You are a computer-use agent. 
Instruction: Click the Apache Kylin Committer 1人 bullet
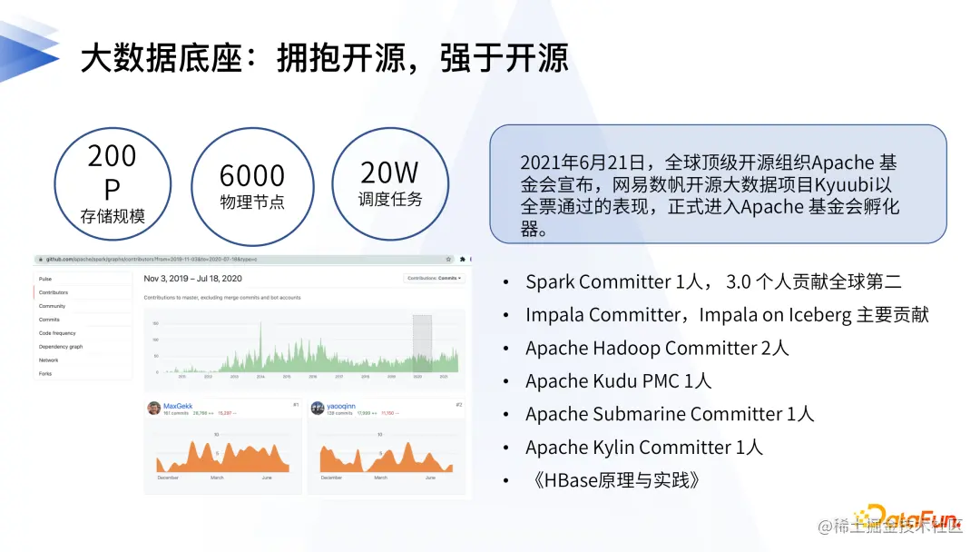pos(643,448)
